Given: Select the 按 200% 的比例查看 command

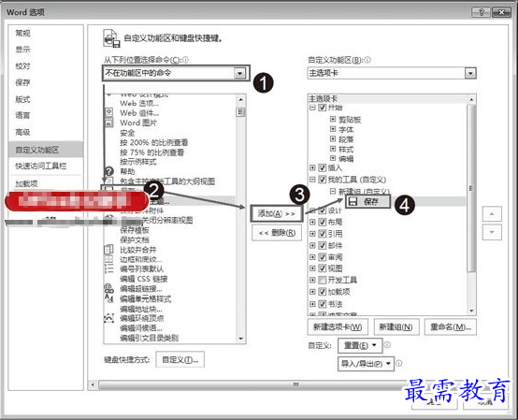Looking at the screenshot, I should coord(153,142).
